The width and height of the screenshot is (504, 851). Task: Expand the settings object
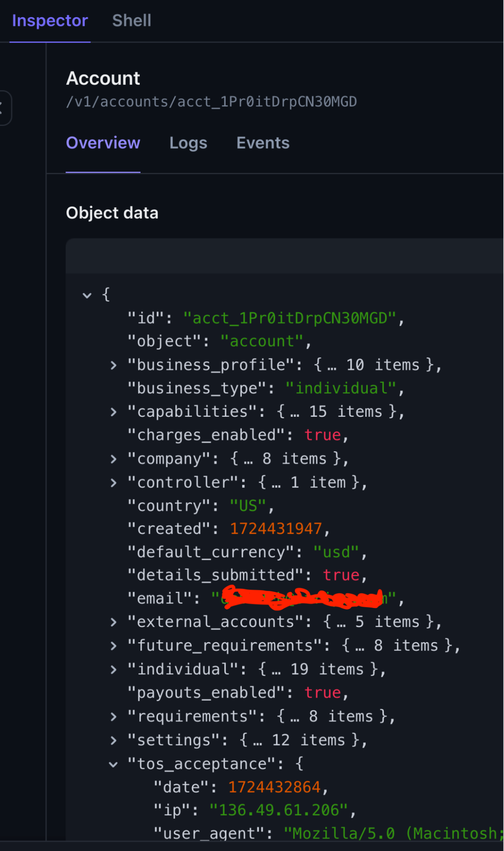[113, 740]
